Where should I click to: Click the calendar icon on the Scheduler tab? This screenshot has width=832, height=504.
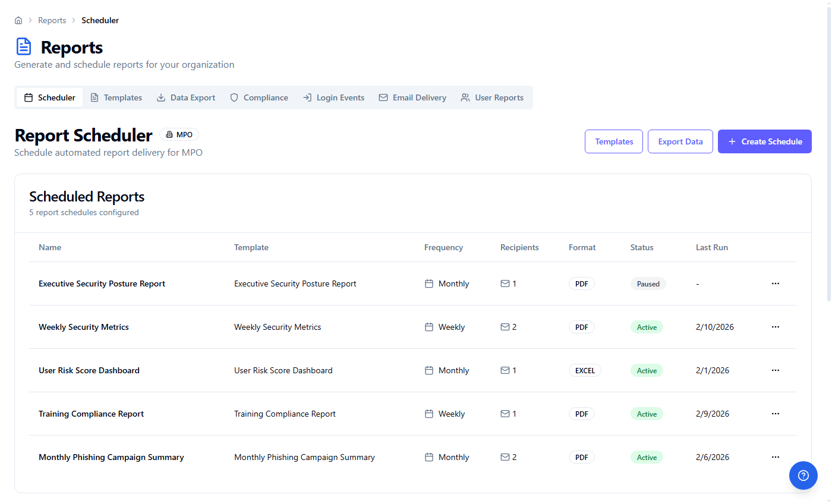[x=29, y=97]
